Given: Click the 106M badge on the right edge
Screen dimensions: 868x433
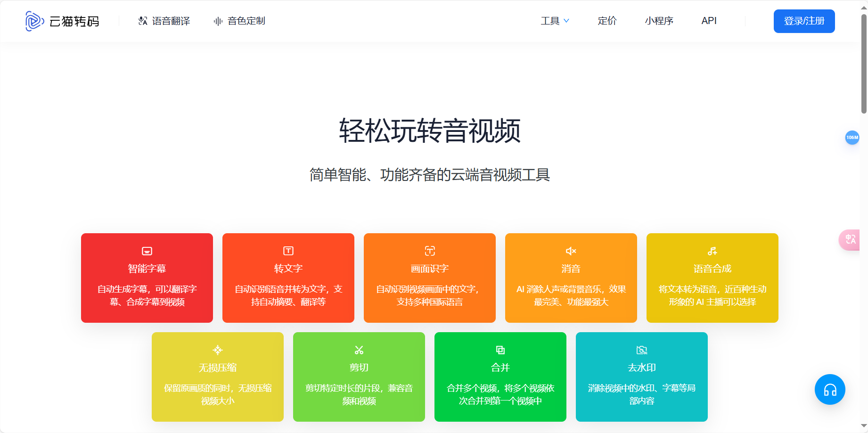Looking at the screenshot, I should (852, 138).
